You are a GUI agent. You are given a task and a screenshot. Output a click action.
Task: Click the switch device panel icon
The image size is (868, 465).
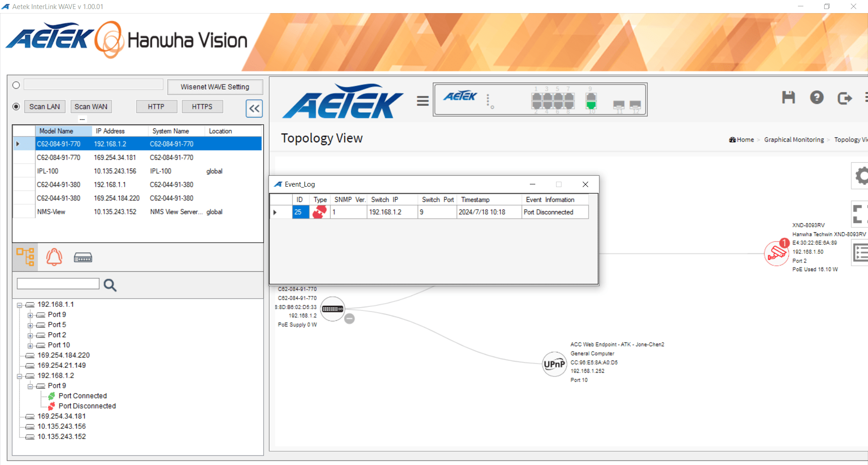83,258
